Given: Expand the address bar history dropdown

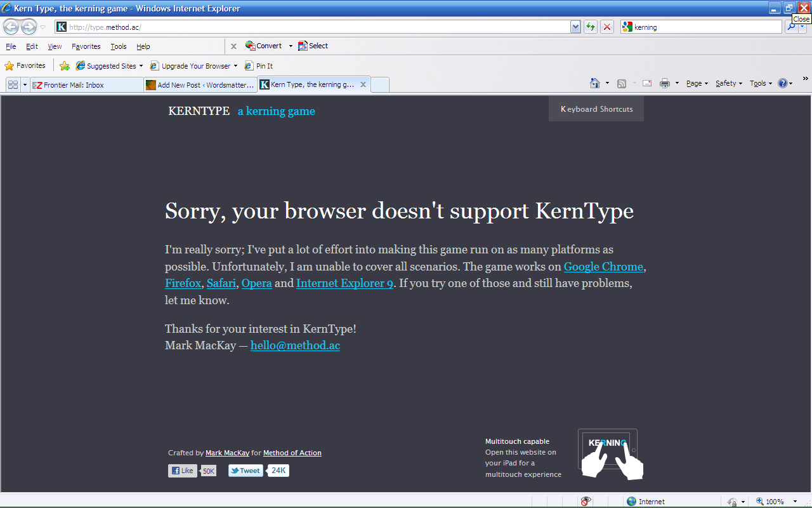Looking at the screenshot, I should point(575,27).
